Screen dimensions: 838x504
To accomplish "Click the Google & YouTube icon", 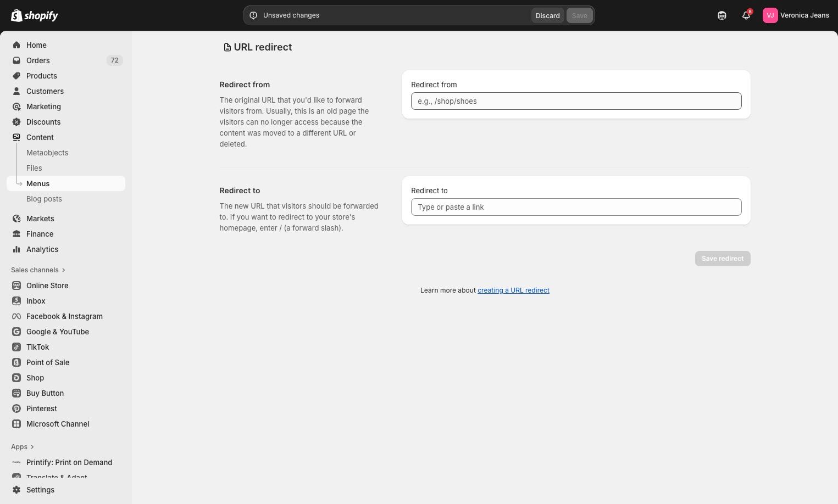I will (16, 332).
